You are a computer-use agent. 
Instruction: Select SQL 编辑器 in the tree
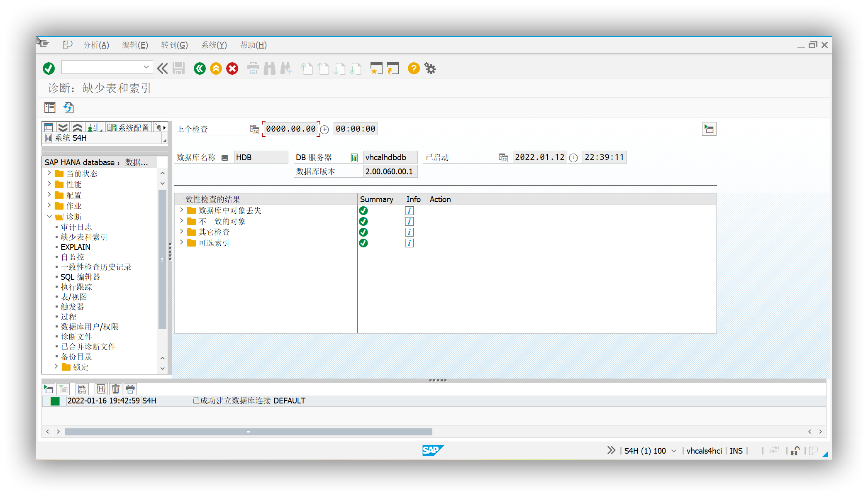point(80,277)
